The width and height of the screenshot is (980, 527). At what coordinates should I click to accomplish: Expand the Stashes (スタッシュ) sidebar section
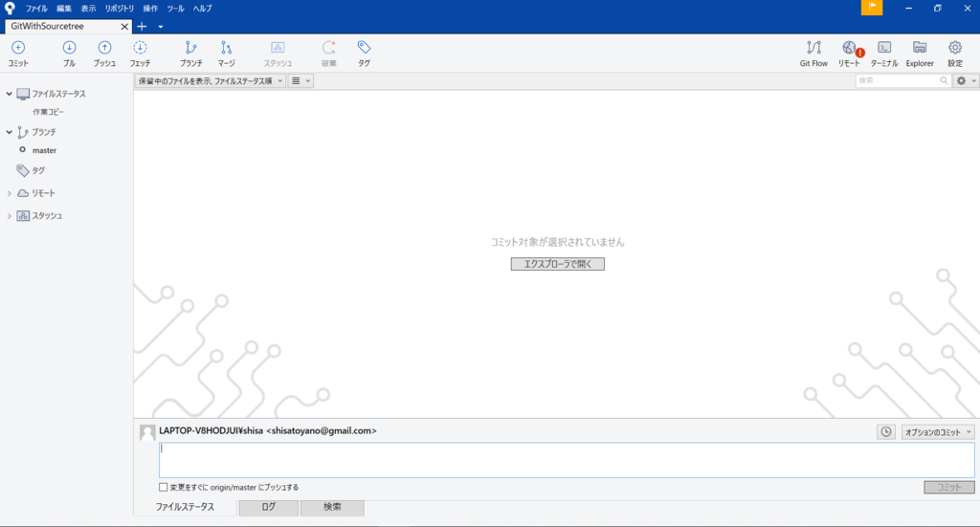point(9,216)
